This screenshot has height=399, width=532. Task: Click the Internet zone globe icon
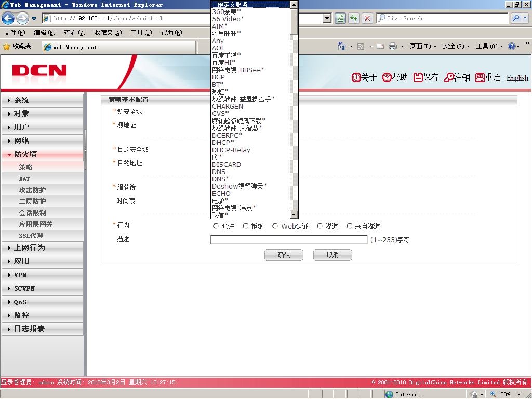pyautogui.click(x=390, y=394)
